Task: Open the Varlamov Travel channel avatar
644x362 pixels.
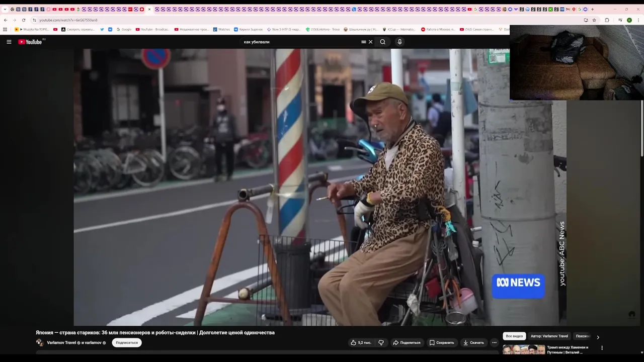Action: [40, 342]
